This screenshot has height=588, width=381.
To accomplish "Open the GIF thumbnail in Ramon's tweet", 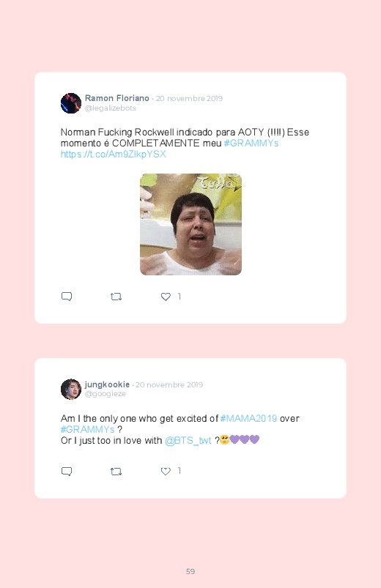I will 190,224.
